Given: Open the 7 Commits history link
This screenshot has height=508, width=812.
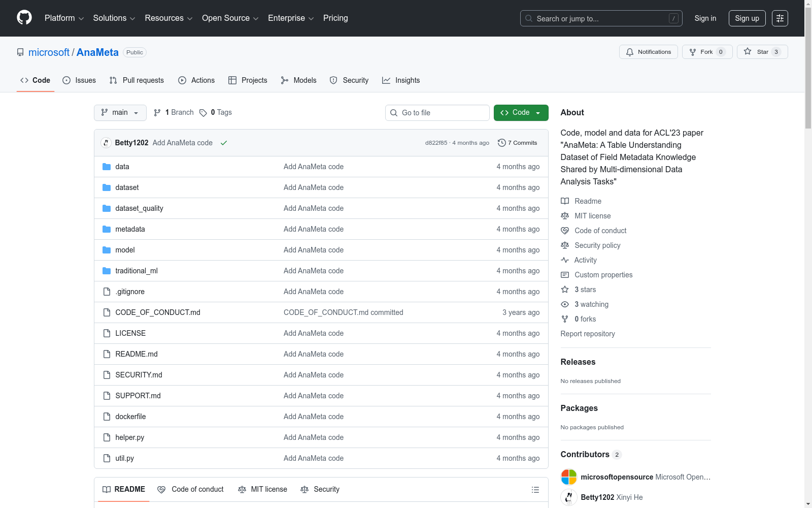Looking at the screenshot, I should (x=518, y=143).
